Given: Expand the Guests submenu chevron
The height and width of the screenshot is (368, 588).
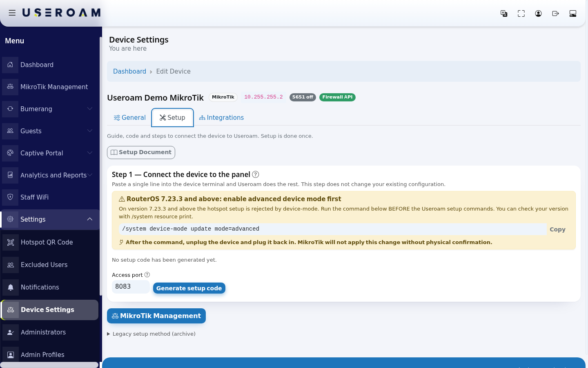Looking at the screenshot, I should click(x=90, y=131).
